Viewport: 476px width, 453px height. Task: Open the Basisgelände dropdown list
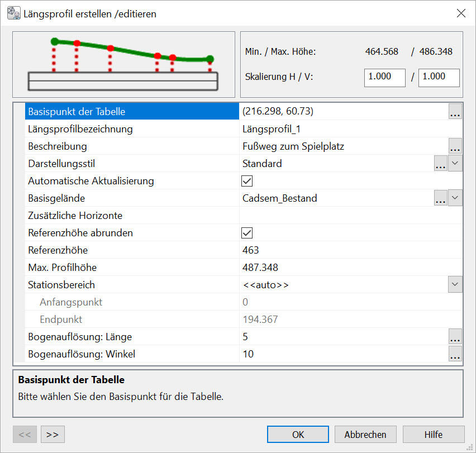click(455, 198)
